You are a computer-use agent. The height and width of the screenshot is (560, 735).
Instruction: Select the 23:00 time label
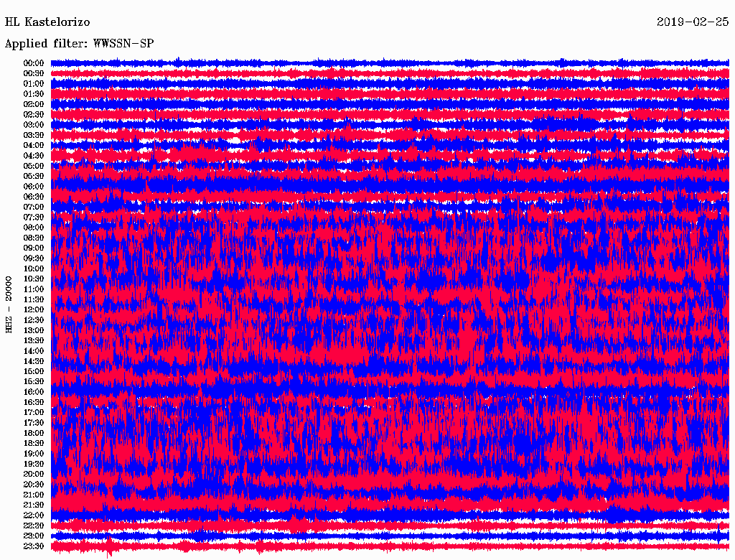point(34,536)
